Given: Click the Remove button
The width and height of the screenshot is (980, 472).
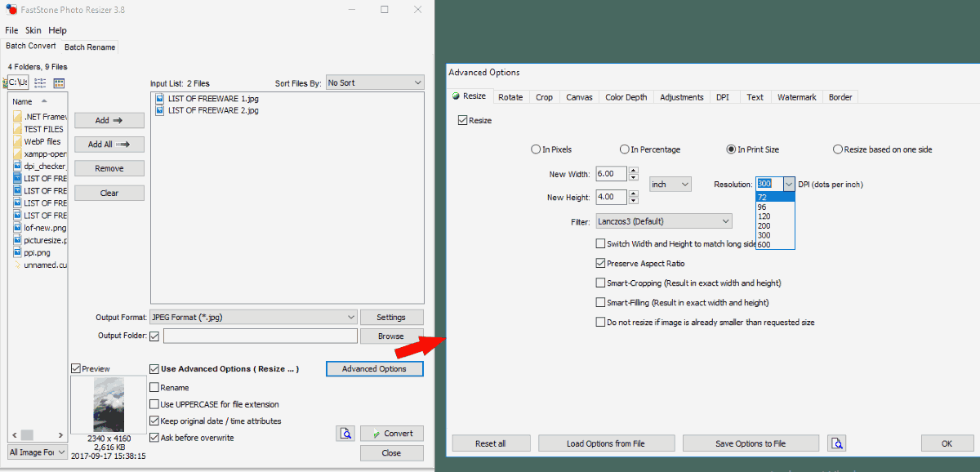Looking at the screenshot, I should (109, 168).
